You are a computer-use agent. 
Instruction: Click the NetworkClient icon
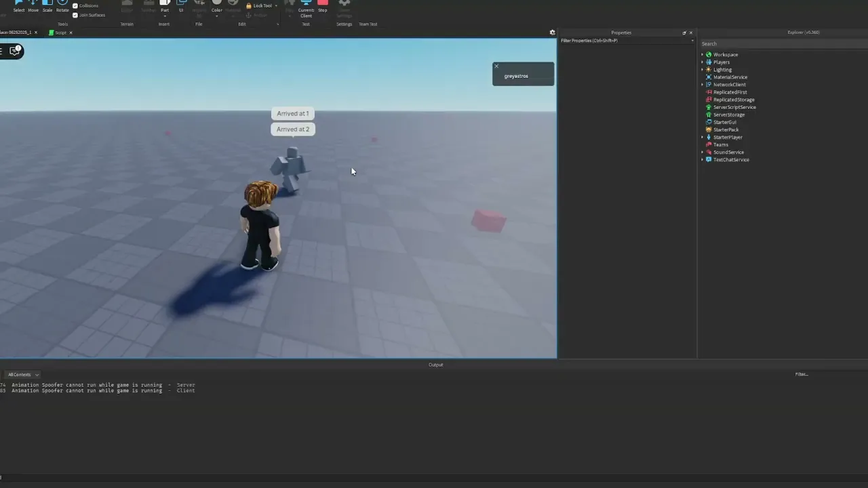tap(709, 85)
